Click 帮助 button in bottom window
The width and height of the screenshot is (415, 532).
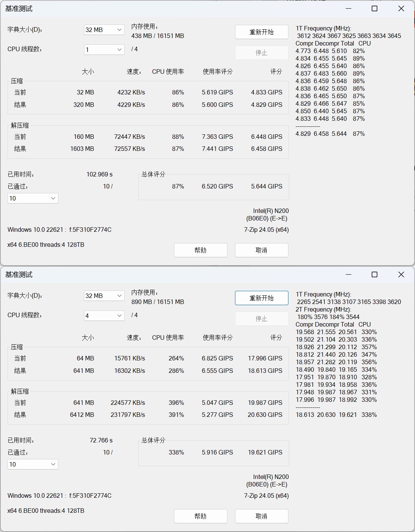point(201,516)
